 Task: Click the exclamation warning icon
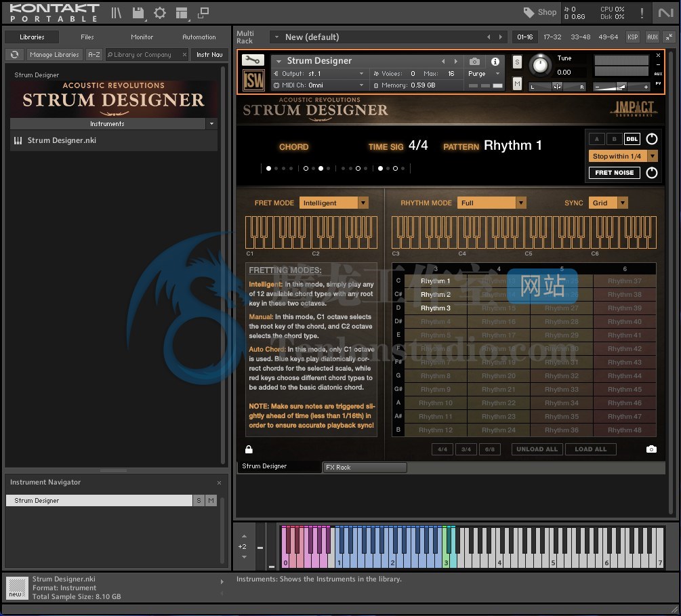coord(642,13)
